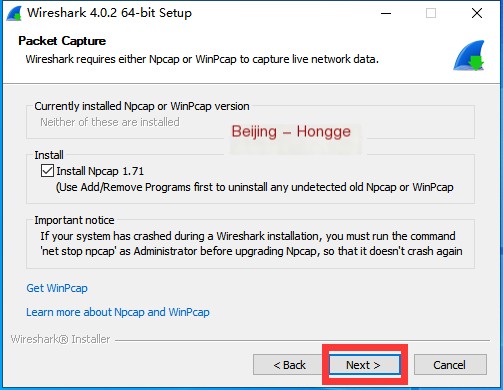The width and height of the screenshot is (503, 390).
Task: Click the red 'Beijing – Hongge' watermark
Action: coord(291,131)
